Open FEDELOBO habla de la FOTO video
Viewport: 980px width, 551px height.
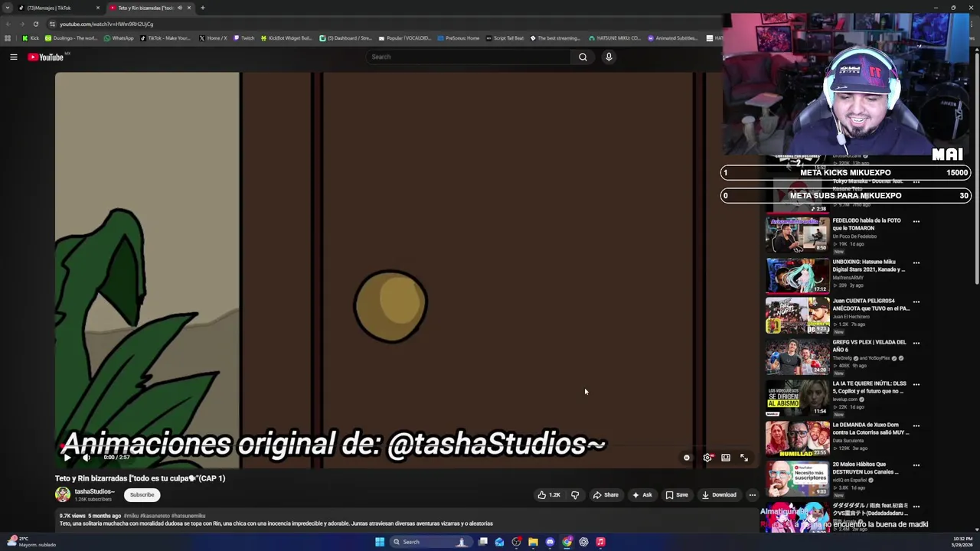pos(866,224)
